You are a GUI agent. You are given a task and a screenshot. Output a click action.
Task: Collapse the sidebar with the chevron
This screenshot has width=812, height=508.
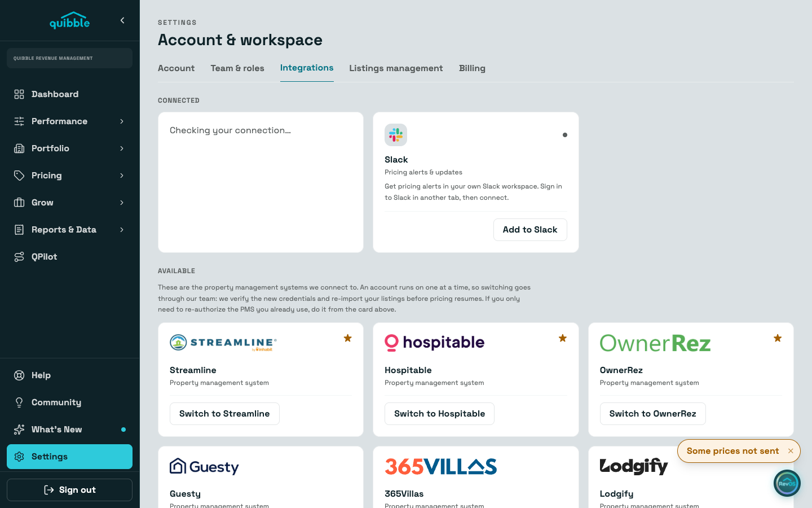pos(122,20)
